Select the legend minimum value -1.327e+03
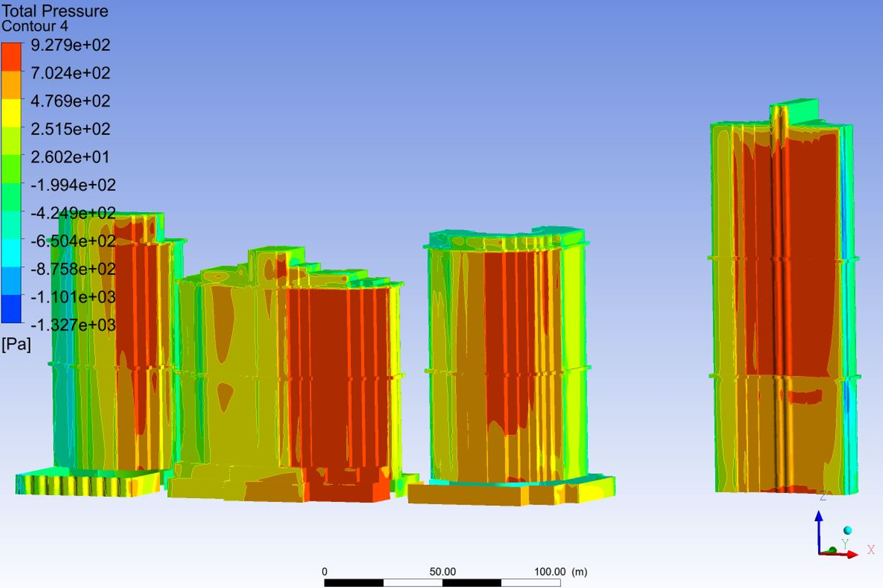This screenshot has height=588, width=883. [73, 325]
